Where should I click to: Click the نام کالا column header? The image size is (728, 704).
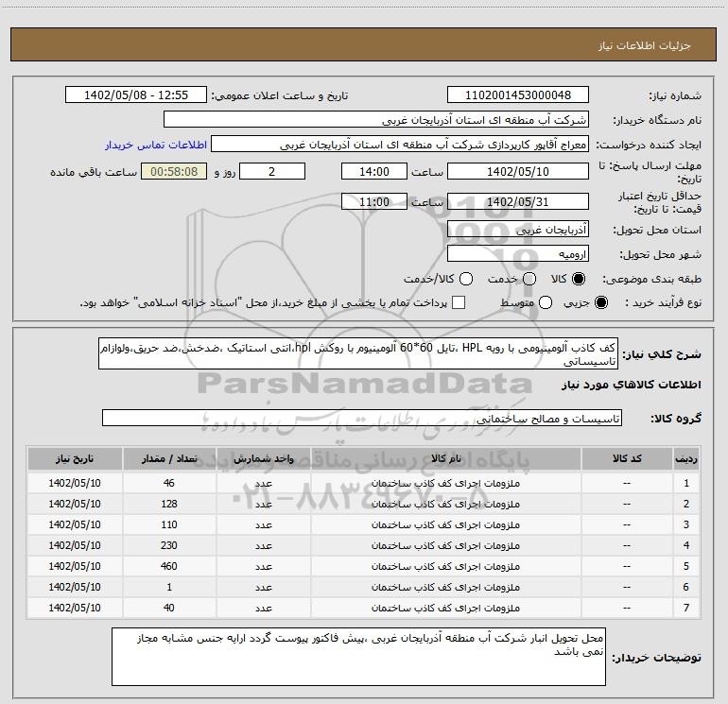445,458
